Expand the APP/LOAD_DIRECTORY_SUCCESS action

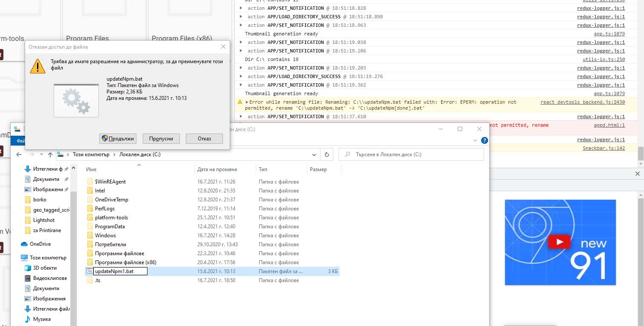(x=242, y=16)
